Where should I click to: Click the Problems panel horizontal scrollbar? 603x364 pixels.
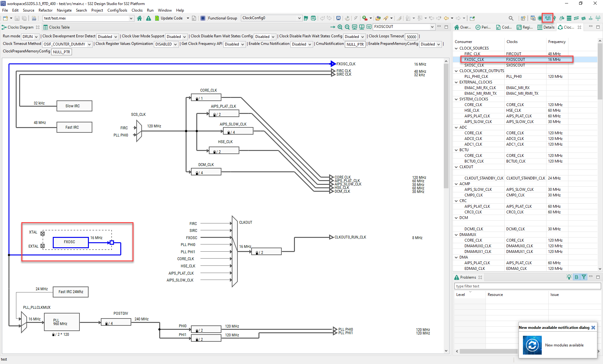click(488, 351)
